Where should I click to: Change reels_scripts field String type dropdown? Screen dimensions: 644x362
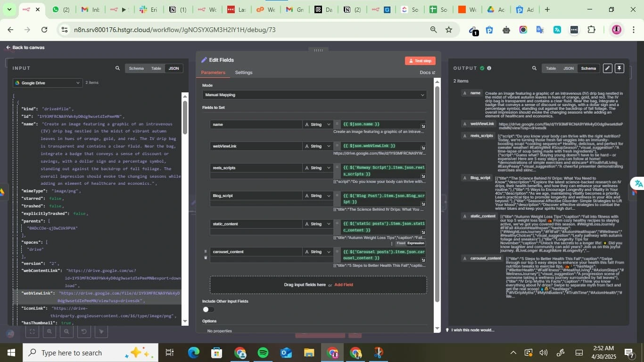click(x=318, y=168)
